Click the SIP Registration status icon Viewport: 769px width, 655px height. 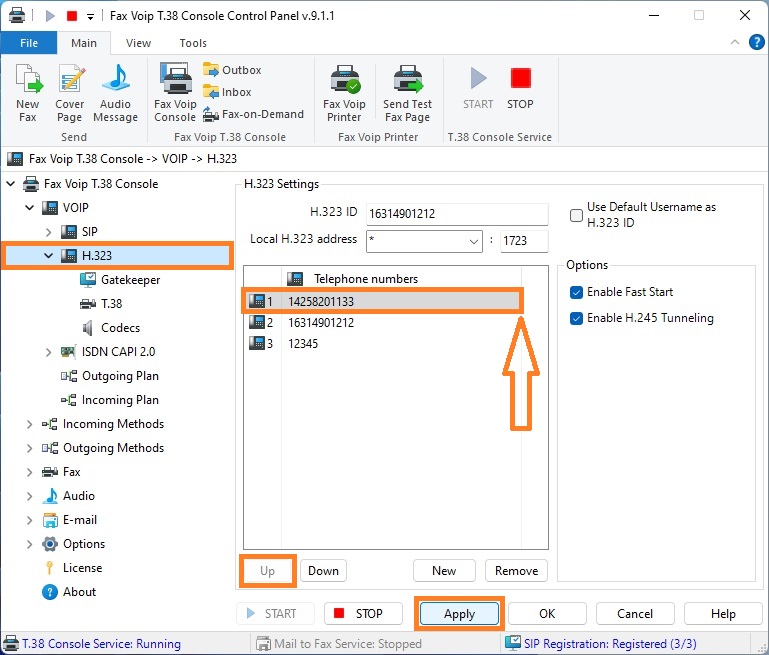click(x=513, y=643)
